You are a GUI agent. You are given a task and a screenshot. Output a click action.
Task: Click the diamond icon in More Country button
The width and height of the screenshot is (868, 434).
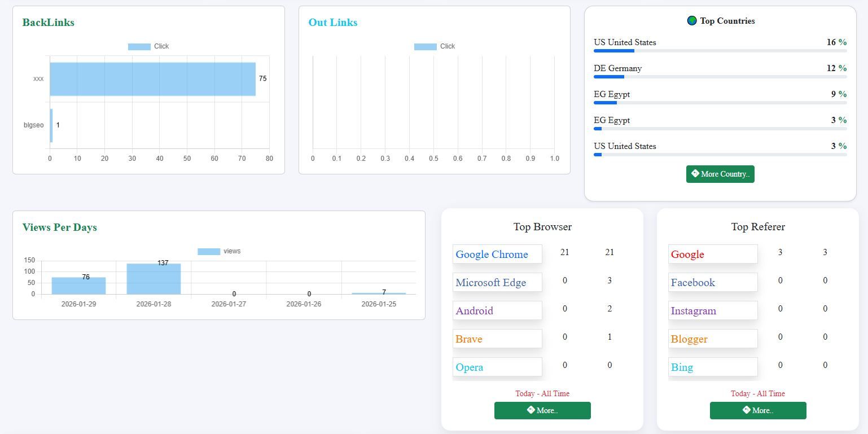pos(695,174)
